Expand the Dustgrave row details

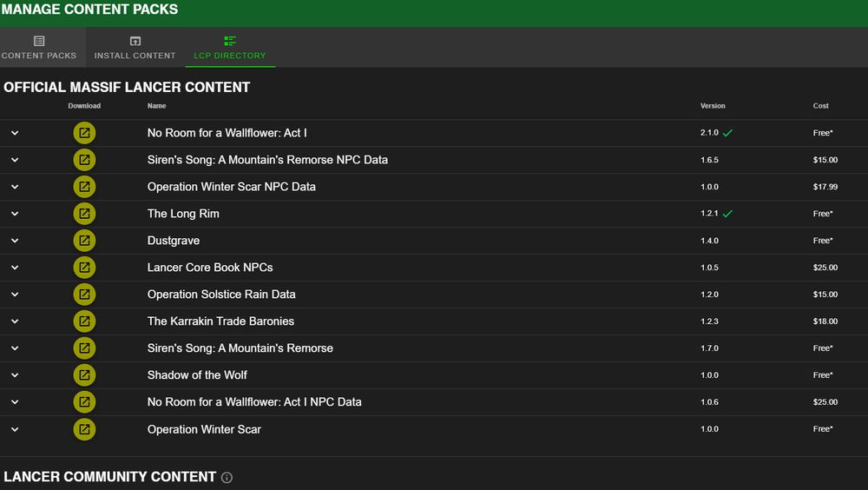[x=15, y=241]
